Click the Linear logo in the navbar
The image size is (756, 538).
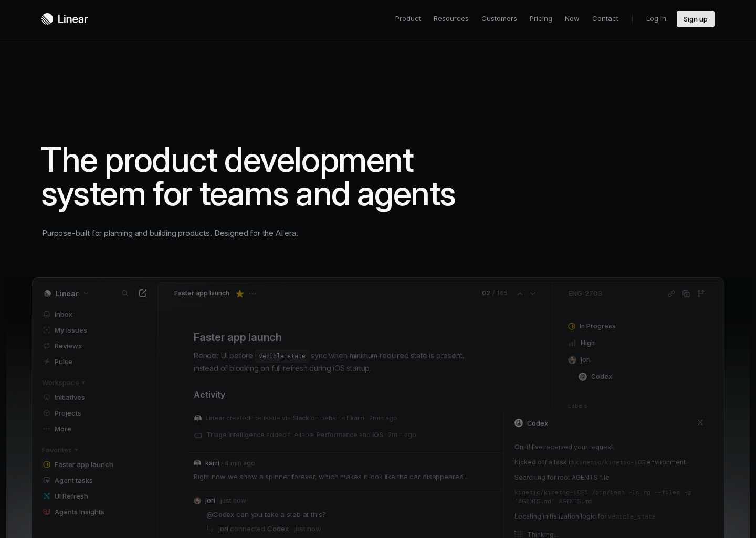[64, 19]
